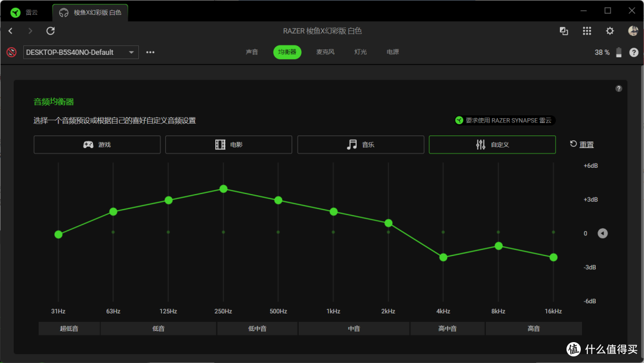This screenshot has width=644, height=363.
Task: Click the 63Hz band slider handle
Action: pyautogui.click(x=113, y=212)
